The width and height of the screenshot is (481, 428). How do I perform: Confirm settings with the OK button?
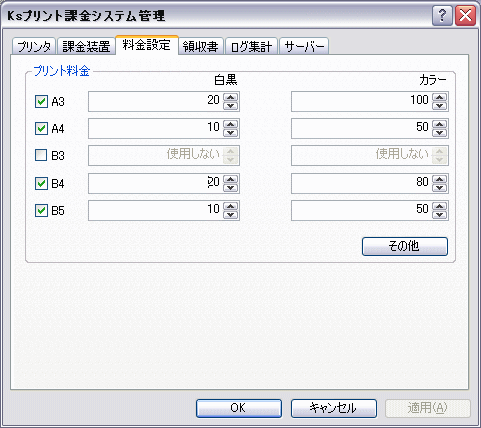[239, 408]
